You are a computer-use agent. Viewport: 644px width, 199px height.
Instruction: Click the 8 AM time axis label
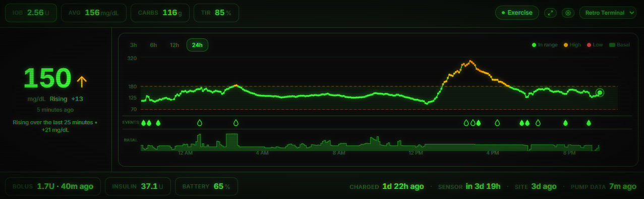pos(339,153)
